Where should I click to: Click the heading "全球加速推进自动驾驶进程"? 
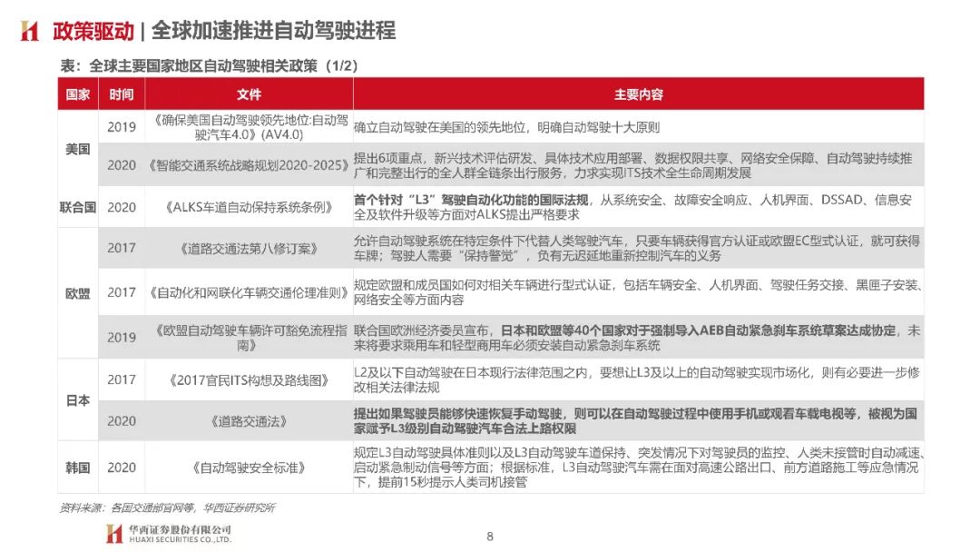click(x=272, y=28)
